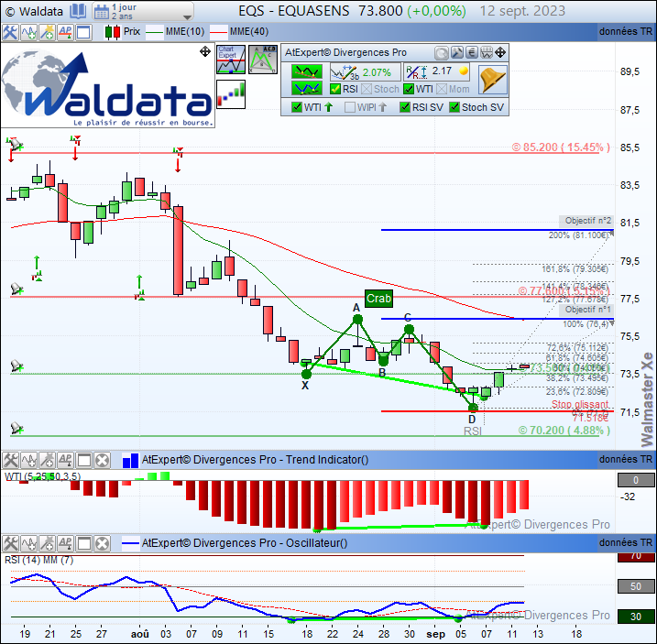Open the star wizard icon in price toolbar
Image resolution: width=657 pixels, height=644 pixels.
pyautogui.click(x=48, y=32)
